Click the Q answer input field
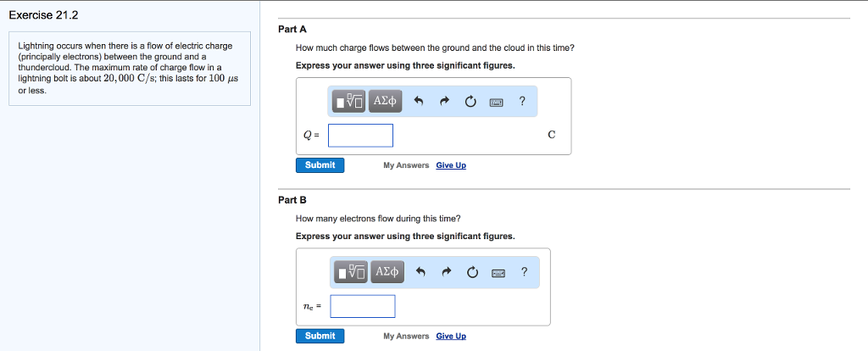Viewport: 868px width, 351px height. 361,136
